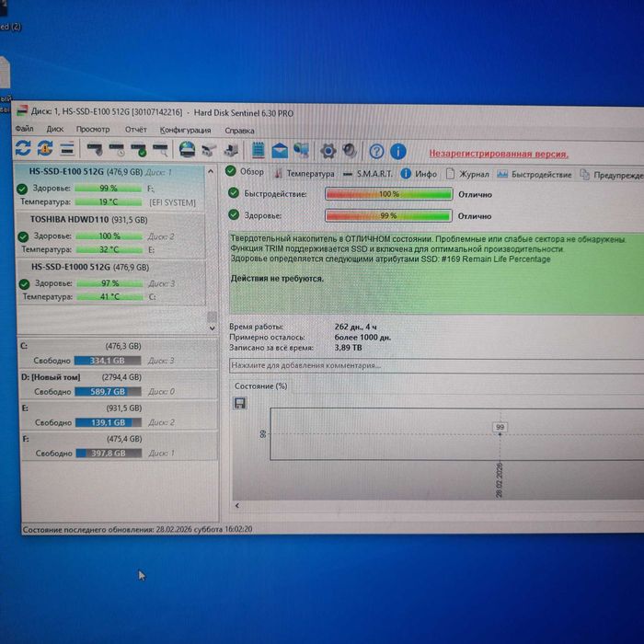Open the Диск menu
The width and height of the screenshot is (644, 644).
(x=55, y=129)
